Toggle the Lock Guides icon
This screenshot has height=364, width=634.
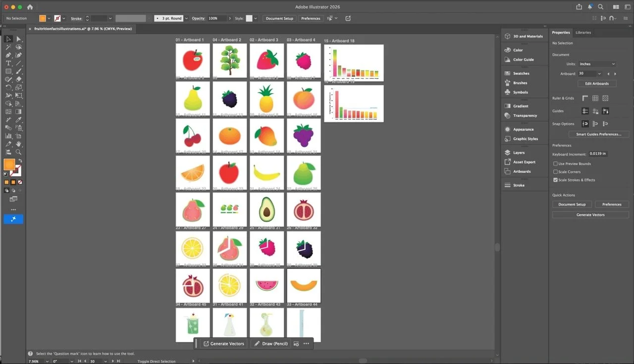[595, 111]
